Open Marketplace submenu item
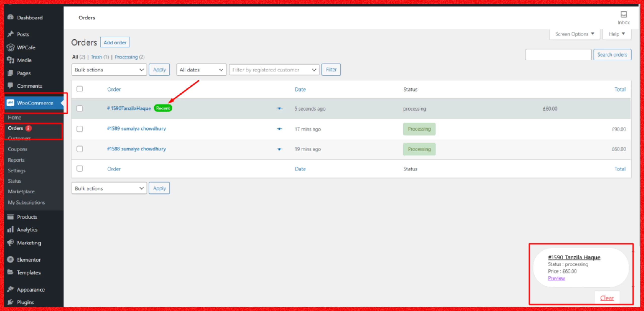Screen dimensions: 644x311 (x=21, y=192)
